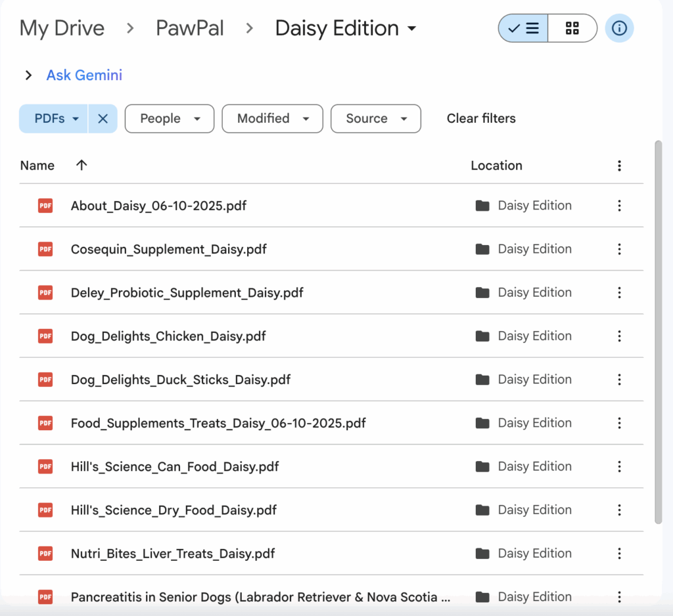Expand the Ask Gemini section chevron
The image size is (673, 616).
click(28, 75)
